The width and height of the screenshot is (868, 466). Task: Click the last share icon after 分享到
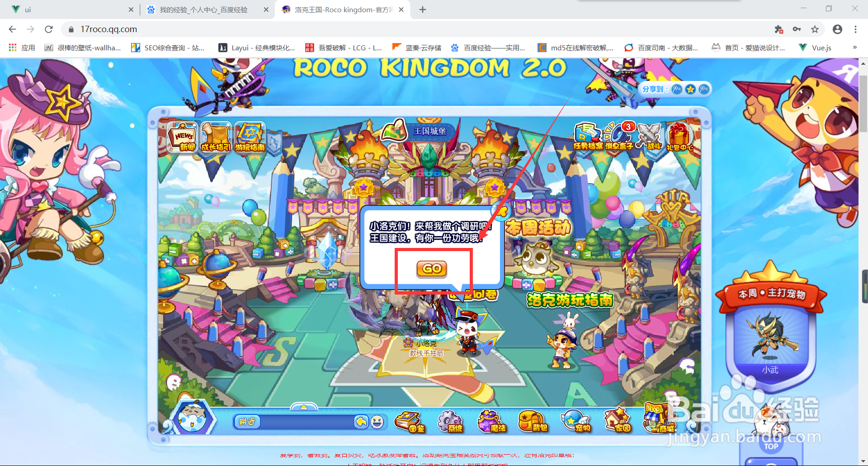point(704,90)
